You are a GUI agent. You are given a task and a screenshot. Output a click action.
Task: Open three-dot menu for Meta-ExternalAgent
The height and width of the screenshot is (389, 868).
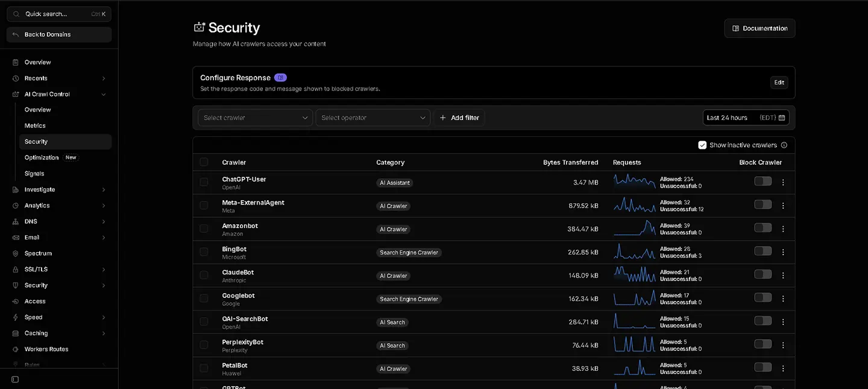tap(783, 206)
